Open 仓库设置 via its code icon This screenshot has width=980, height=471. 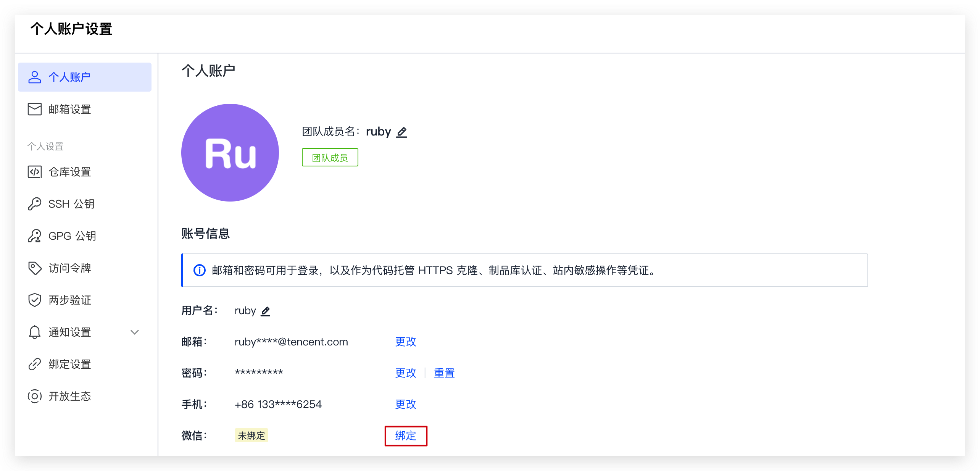pos(35,172)
